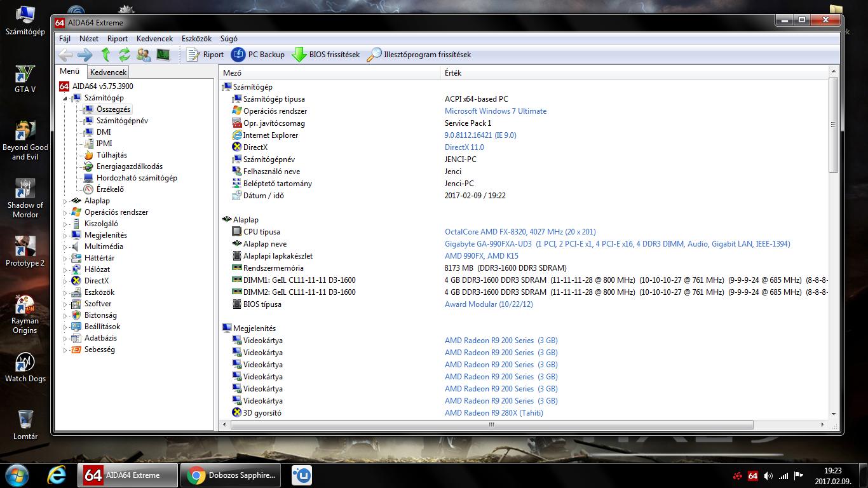868x488 pixels.
Task: Select Szoftver in the tree
Action: tap(98, 304)
